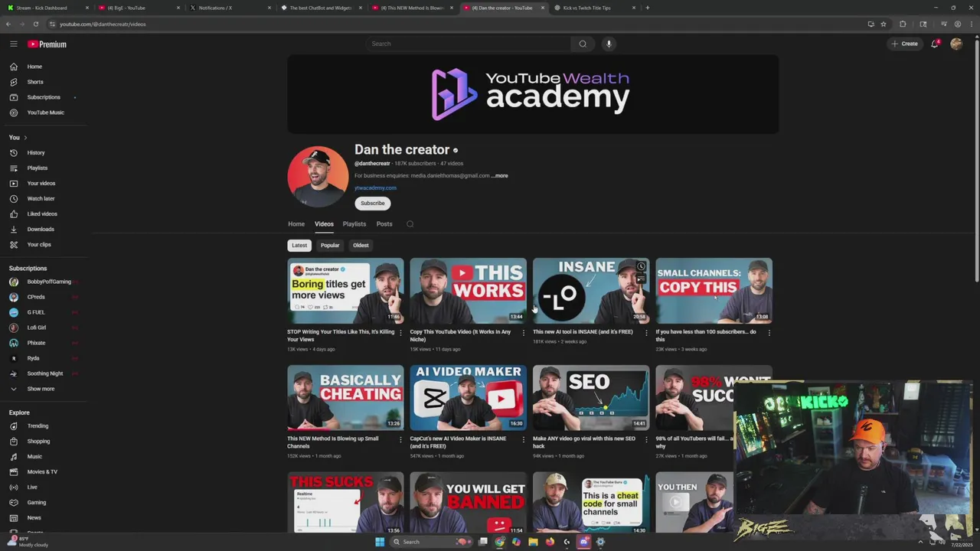The width and height of the screenshot is (980, 551).
Task: Switch to the channel Posts tab
Action: pos(384,224)
